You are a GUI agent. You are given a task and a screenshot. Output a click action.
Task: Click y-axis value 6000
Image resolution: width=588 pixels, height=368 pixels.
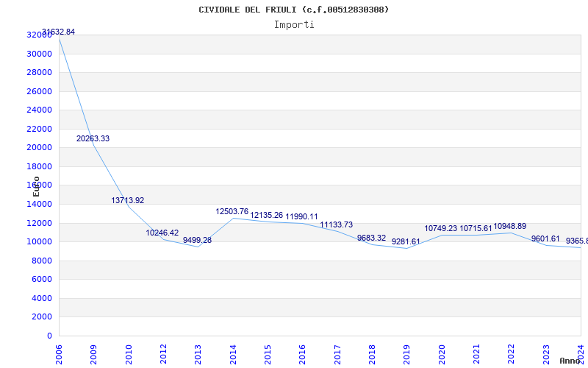coord(42,280)
